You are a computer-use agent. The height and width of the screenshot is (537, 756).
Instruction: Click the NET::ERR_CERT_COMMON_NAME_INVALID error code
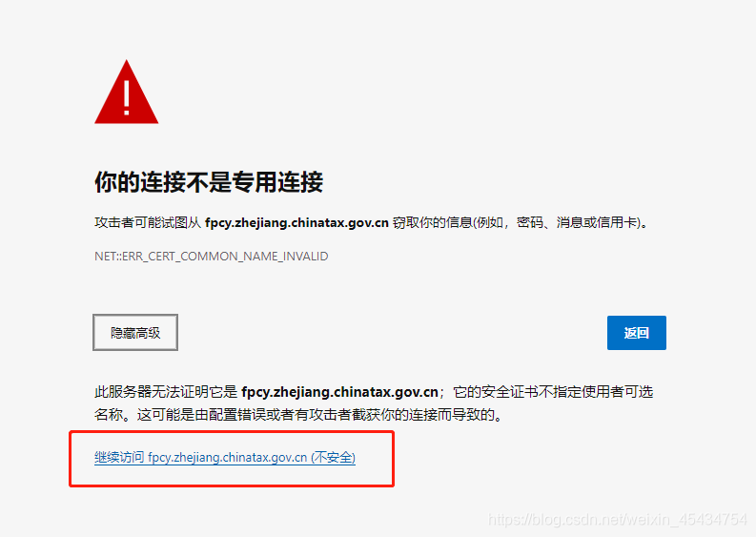click(212, 257)
